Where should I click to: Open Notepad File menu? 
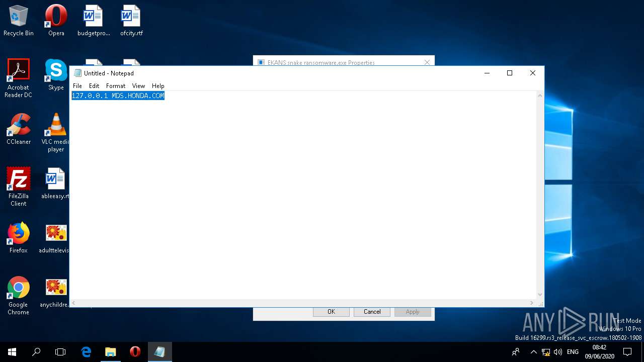pos(77,86)
